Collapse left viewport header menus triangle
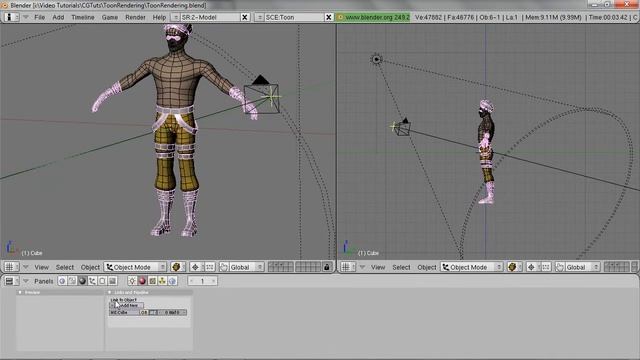The width and height of the screenshot is (640, 360). point(26,267)
